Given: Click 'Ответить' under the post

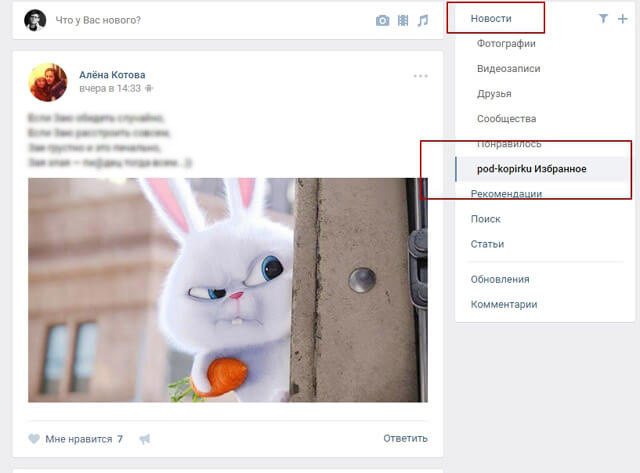Looking at the screenshot, I should 405,438.
